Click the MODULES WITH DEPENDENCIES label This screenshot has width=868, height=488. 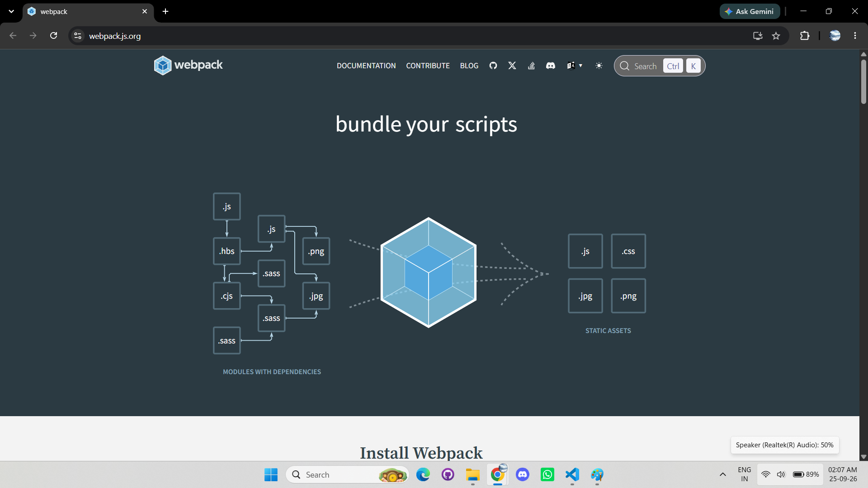tap(272, 372)
